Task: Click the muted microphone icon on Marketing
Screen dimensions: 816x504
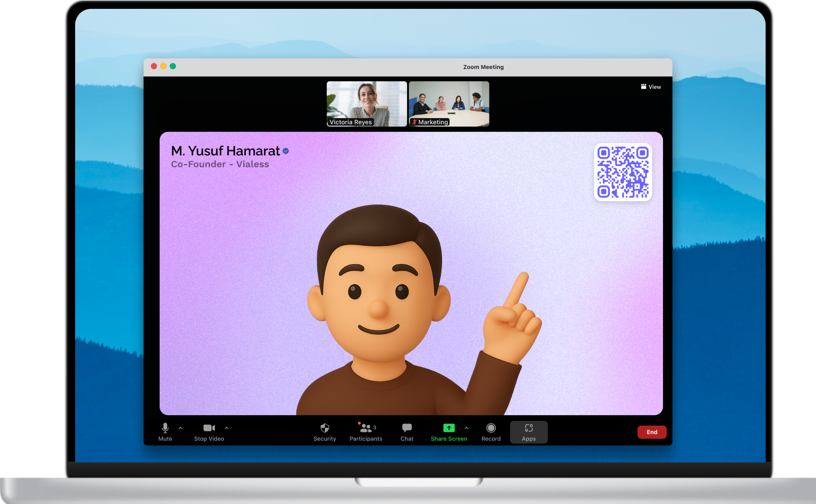Action: point(414,122)
